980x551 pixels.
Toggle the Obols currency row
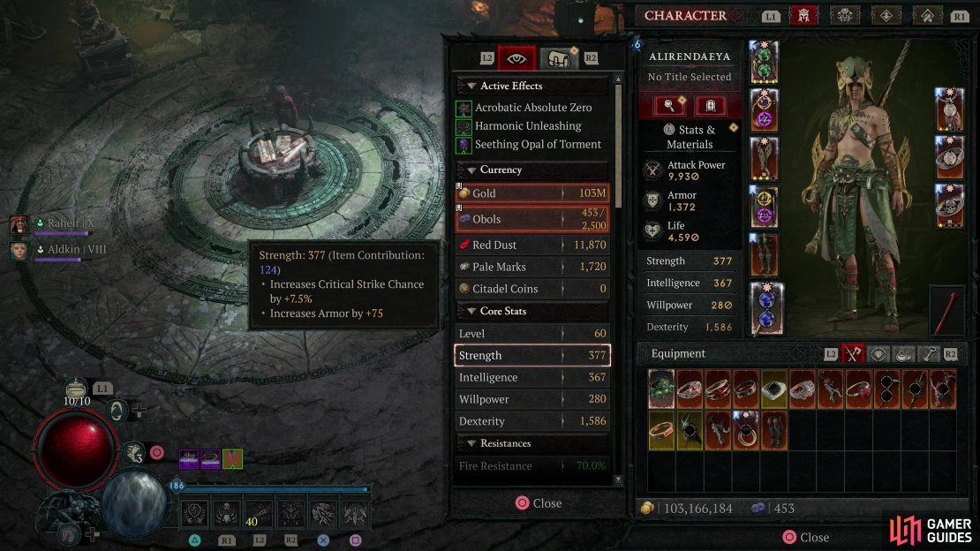tap(532, 219)
